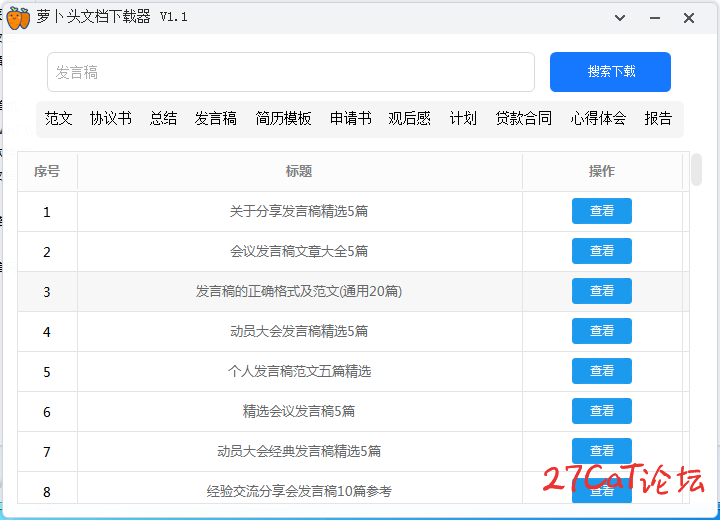This screenshot has width=720, height=520.
Task: Click row number 6 cell
Action: pyautogui.click(x=47, y=412)
